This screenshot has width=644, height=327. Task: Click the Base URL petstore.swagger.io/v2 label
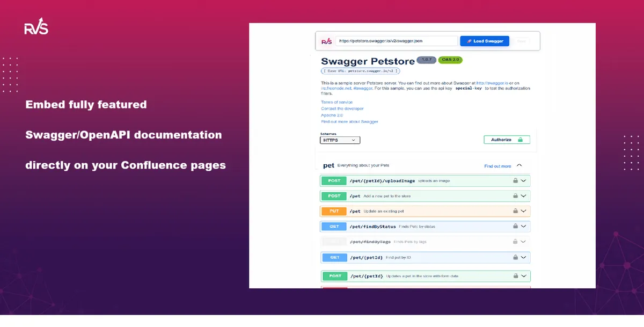point(361,70)
